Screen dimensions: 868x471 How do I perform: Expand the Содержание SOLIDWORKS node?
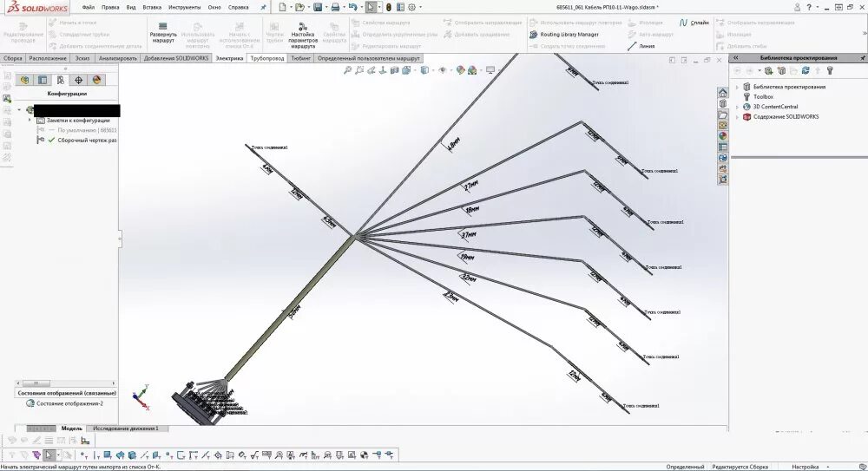pyautogui.click(x=737, y=117)
